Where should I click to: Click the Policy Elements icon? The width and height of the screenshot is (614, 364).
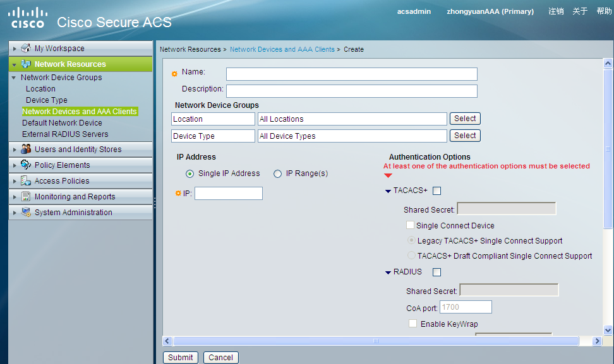[x=26, y=165]
